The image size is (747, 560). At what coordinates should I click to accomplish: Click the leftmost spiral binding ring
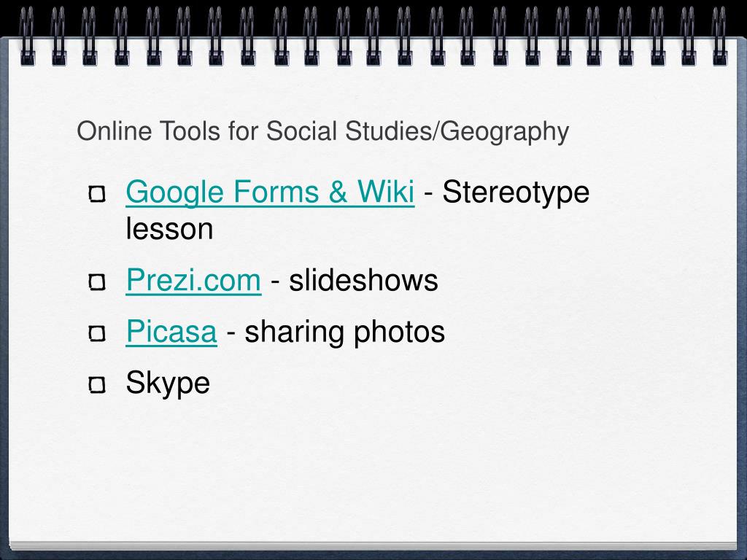[28, 36]
